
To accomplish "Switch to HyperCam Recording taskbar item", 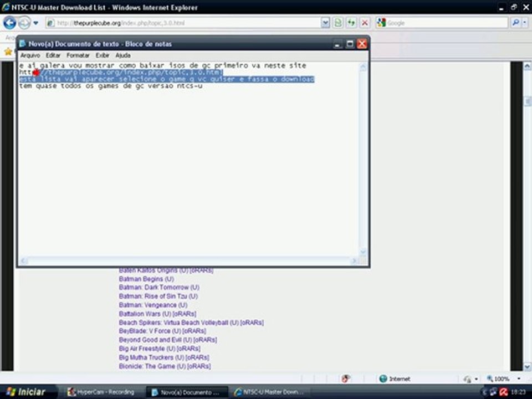I will tap(101, 392).
